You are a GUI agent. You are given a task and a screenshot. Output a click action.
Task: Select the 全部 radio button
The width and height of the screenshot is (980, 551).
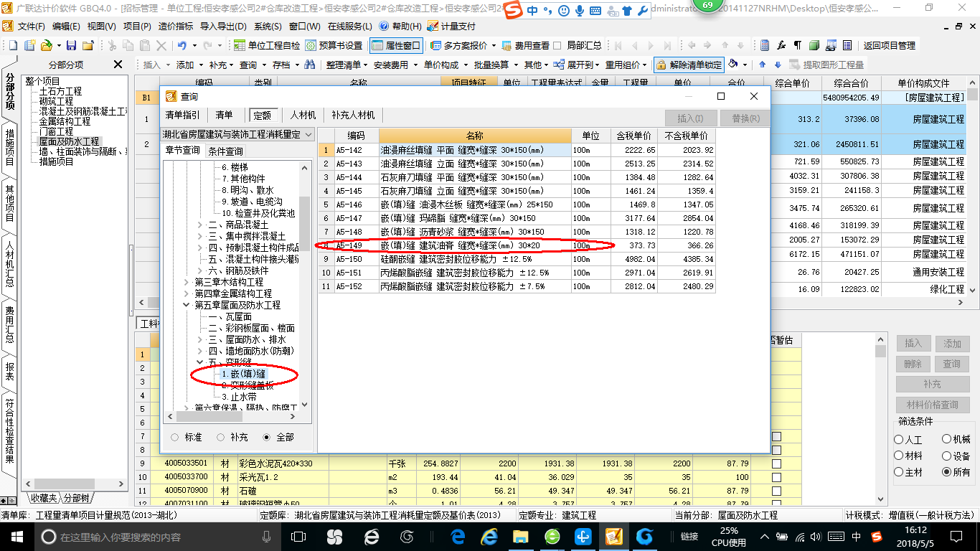[267, 437]
